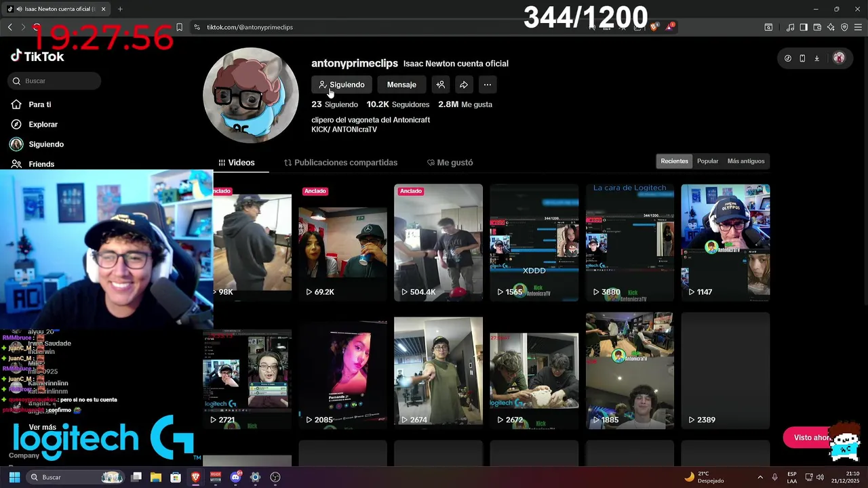868x488 pixels.
Task: Open Microsoft Store from the taskbar
Action: coord(176,477)
